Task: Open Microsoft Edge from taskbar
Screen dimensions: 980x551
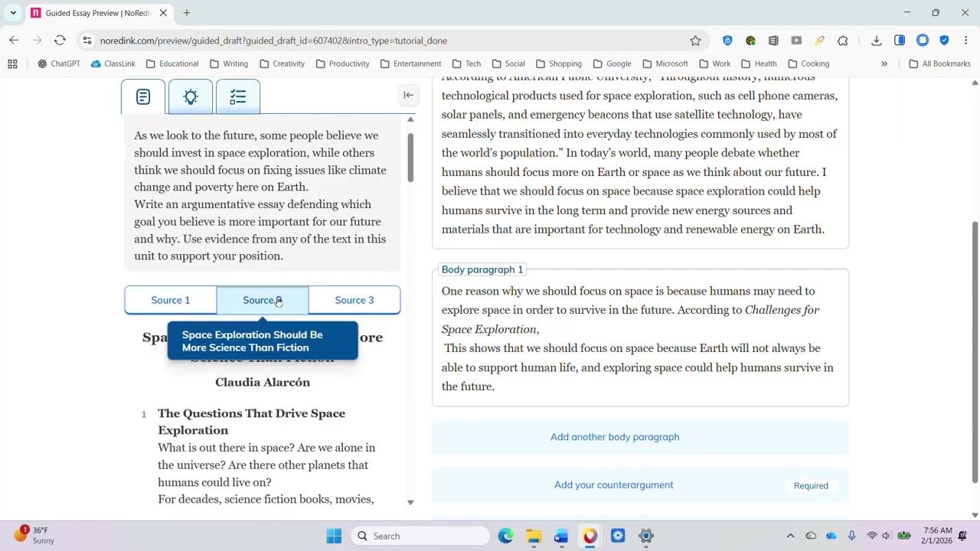Action: tap(505, 536)
